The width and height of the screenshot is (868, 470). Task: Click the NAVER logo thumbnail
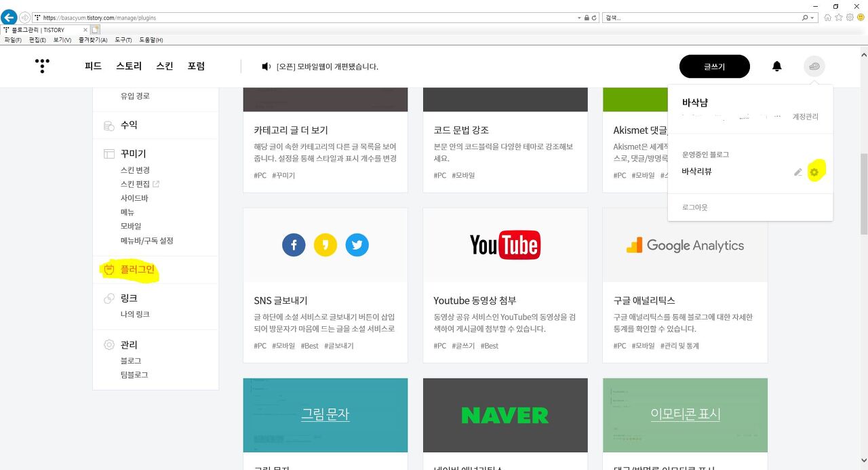coord(505,415)
